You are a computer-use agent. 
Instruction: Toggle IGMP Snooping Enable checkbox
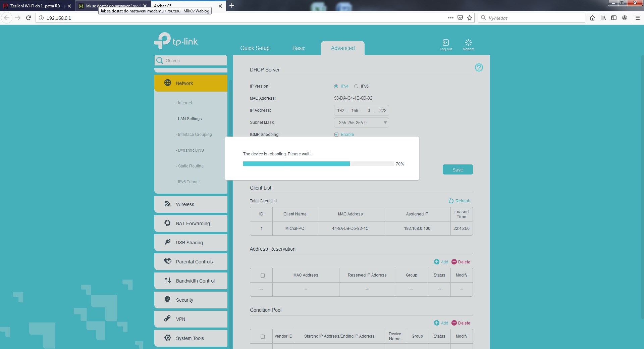[336, 135]
